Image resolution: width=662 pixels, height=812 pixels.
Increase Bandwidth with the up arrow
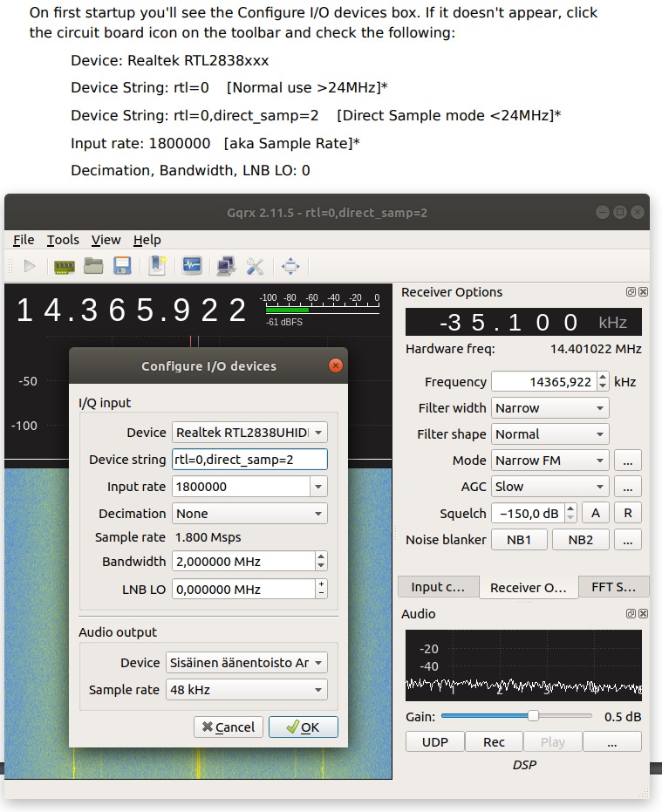coord(321,556)
